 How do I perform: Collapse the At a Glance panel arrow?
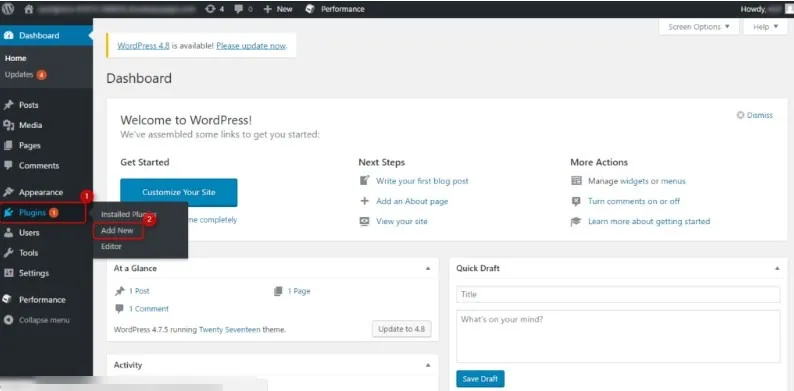[x=428, y=268]
